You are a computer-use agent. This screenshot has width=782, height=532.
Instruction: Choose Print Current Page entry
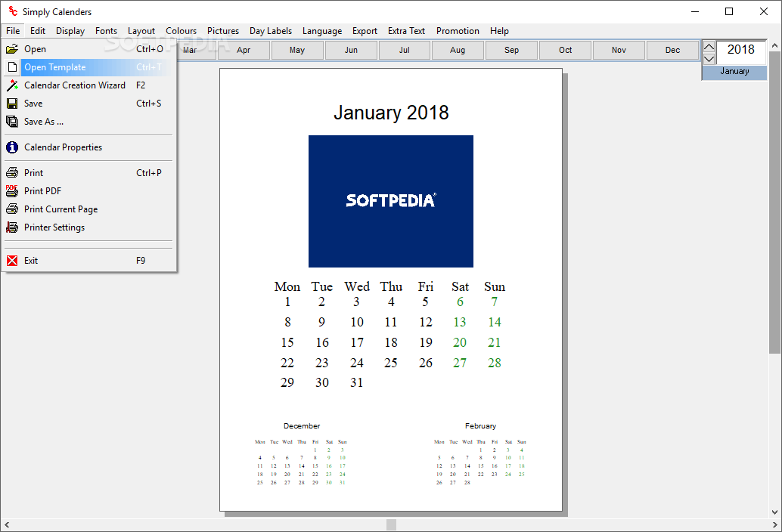click(88, 209)
